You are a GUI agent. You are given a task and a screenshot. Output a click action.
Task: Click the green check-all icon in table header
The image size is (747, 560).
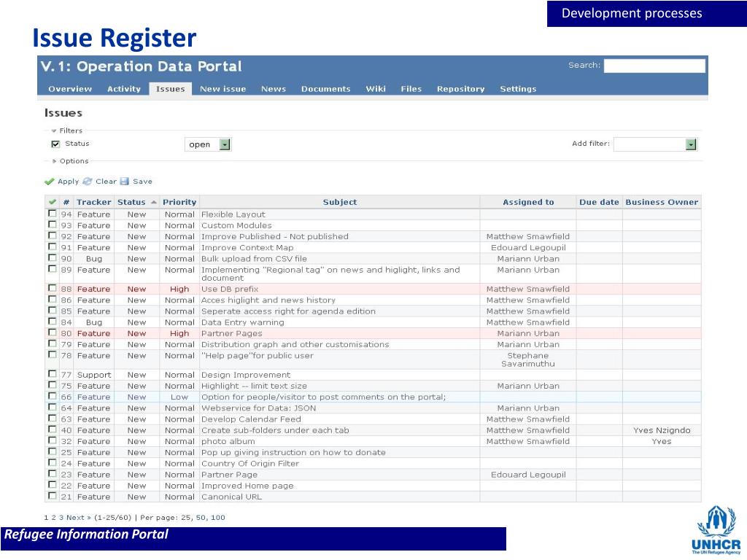(x=52, y=202)
